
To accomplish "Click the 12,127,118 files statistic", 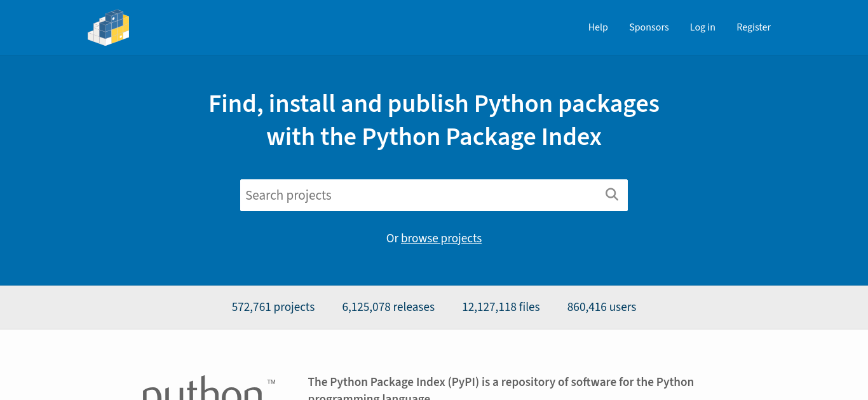I will click(x=501, y=307).
